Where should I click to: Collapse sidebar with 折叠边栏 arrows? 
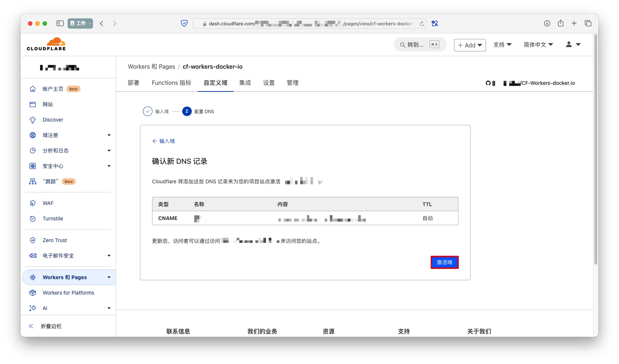click(31, 326)
